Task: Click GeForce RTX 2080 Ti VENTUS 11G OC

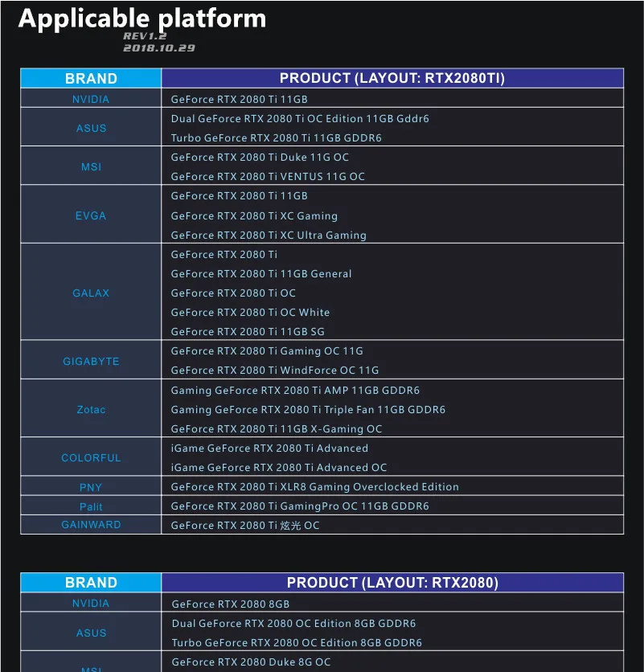Action: click(268, 177)
